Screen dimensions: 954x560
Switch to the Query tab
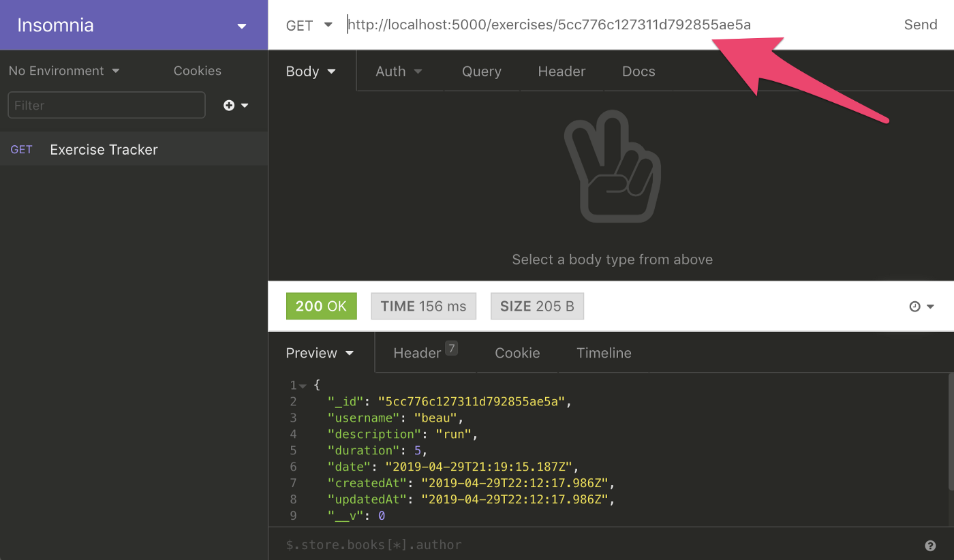(x=482, y=72)
